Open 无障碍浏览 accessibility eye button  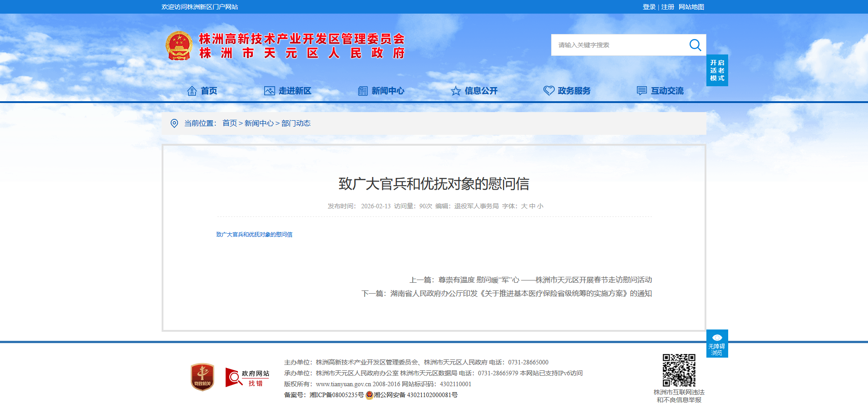(x=717, y=344)
